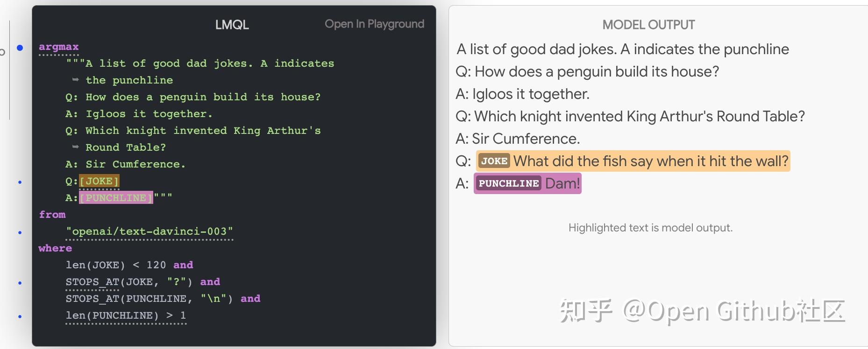Image resolution: width=868 pixels, height=349 pixels.
Task: Click the gutter dot beside the openai model line
Action: (x=20, y=232)
